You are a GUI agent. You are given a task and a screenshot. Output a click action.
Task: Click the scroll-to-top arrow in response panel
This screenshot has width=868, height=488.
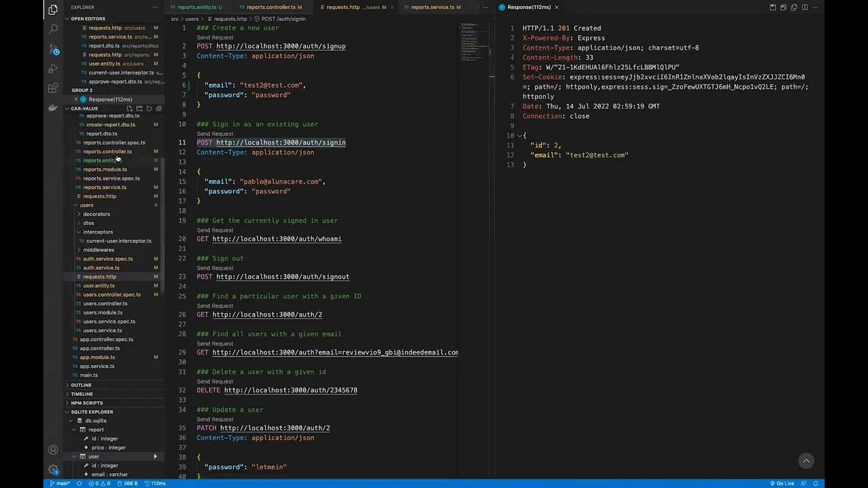click(806, 461)
